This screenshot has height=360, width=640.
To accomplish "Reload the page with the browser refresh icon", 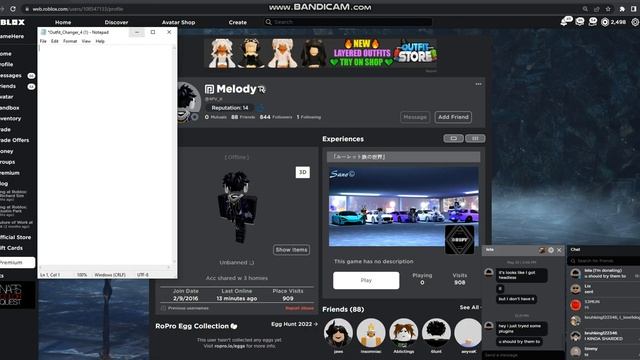I will (13, 9).
